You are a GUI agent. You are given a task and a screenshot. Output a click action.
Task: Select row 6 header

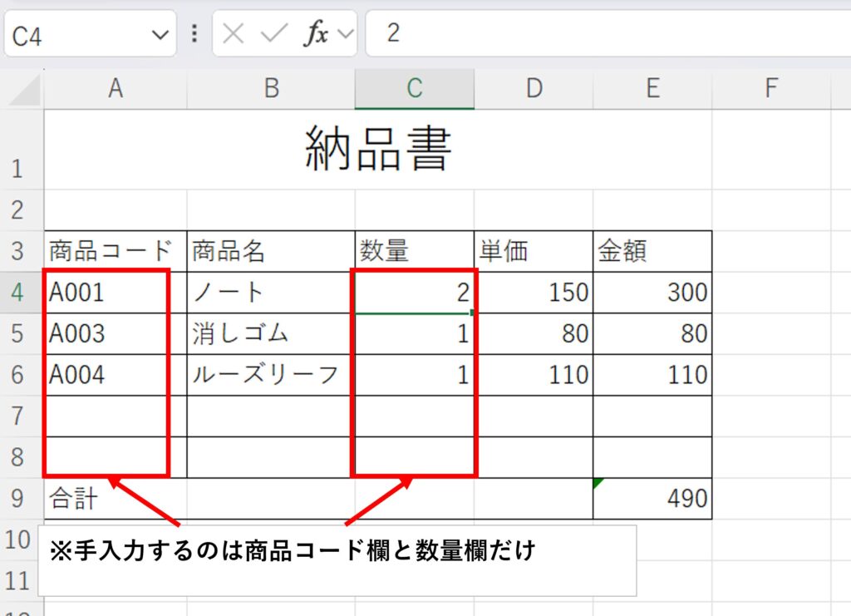pyautogui.click(x=22, y=375)
